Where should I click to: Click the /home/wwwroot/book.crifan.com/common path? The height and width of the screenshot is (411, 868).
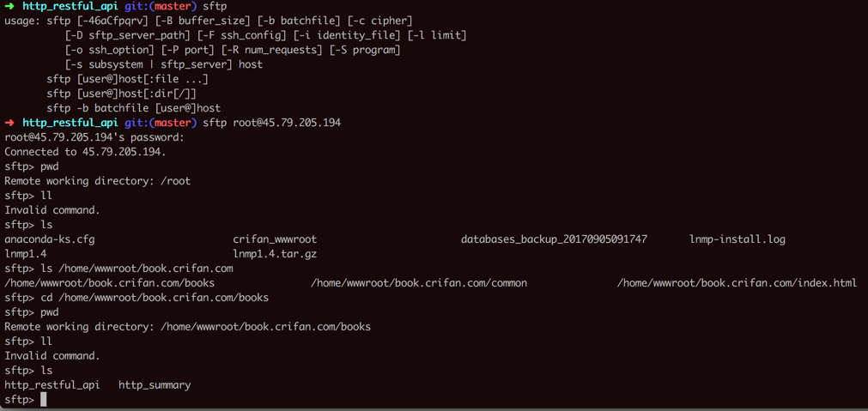(419, 283)
